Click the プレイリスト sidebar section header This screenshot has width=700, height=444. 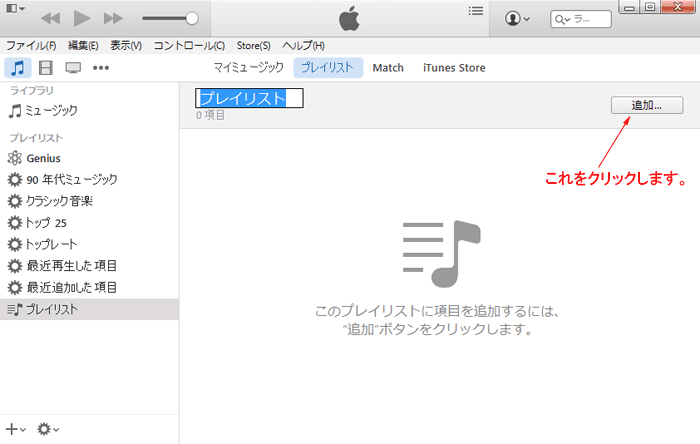click(x=36, y=138)
